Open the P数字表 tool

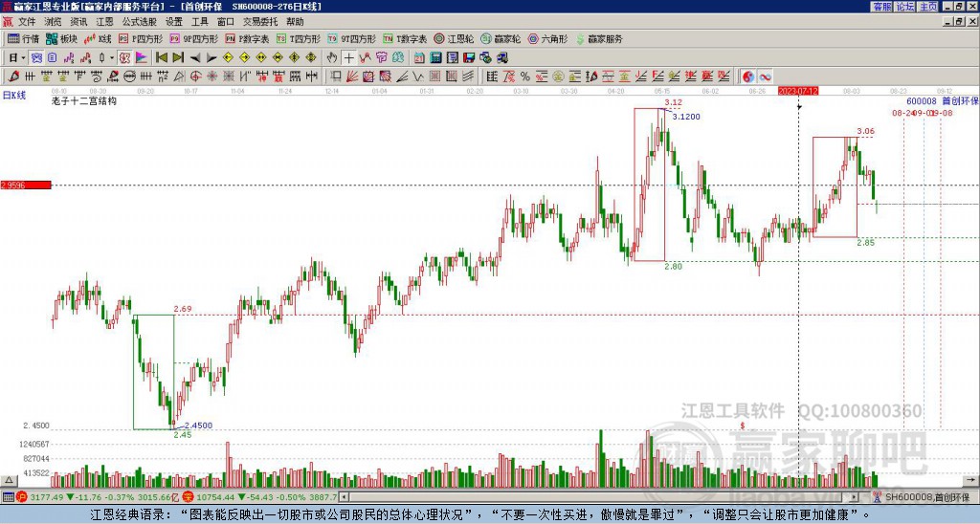click(248, 38)
